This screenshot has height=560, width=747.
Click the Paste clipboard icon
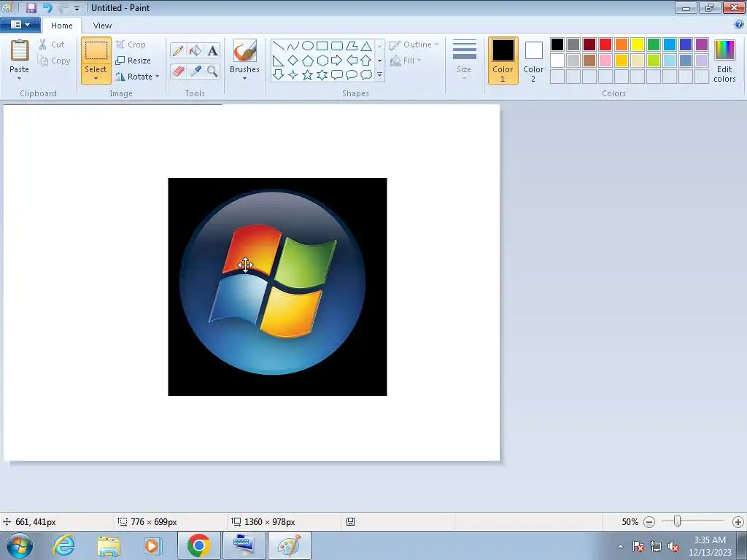coord(20,50)
